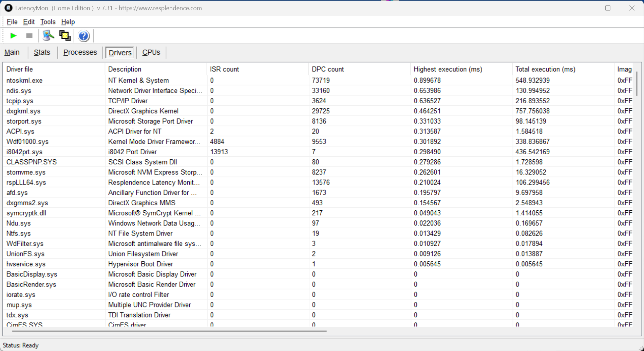The width and height of the screenshot is (644, 351).
Task: Click the vertical scrollbar thumb of the driver list
Action: 637,84
